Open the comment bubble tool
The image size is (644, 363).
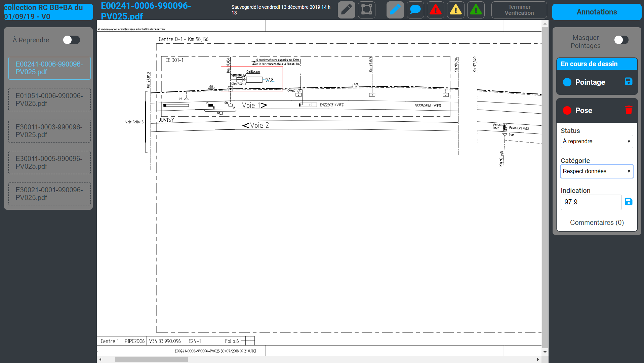click(x=415, y=10)
